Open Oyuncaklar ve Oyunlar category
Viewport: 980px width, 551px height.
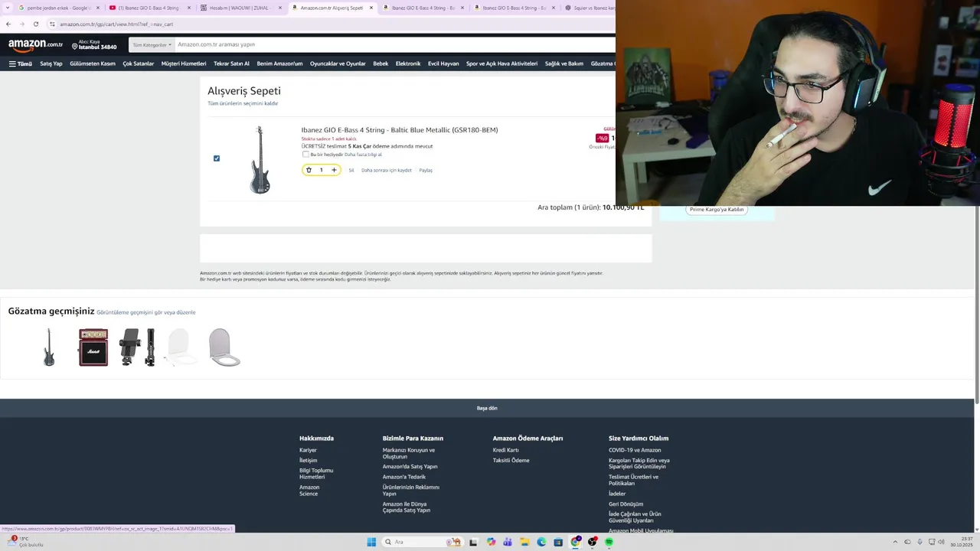click(338, 64)
